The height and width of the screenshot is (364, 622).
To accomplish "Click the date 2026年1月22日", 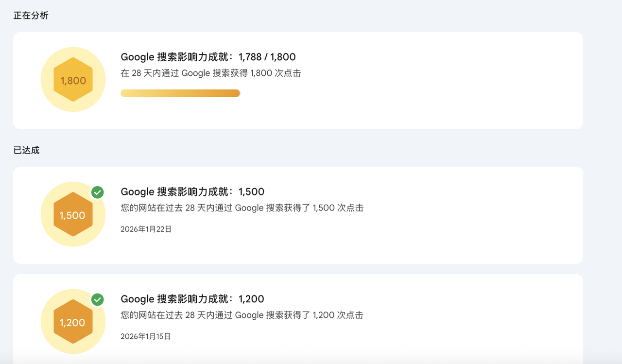I will tap(146, 229).
